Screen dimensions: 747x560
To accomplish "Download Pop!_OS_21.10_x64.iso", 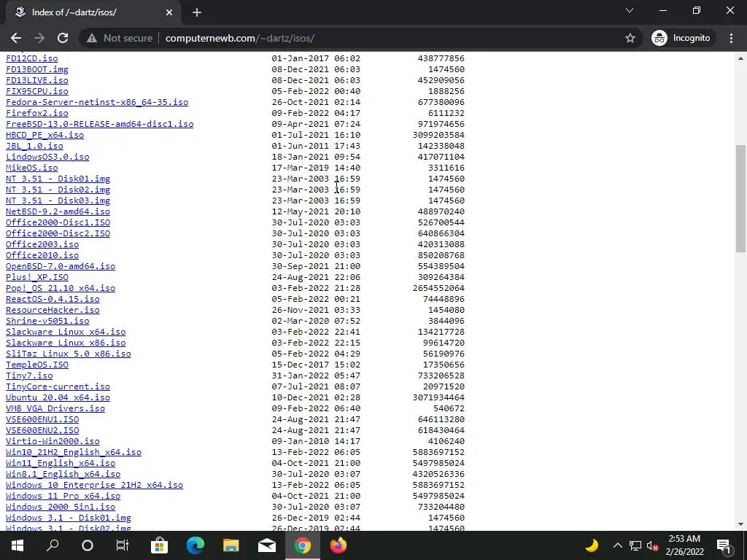I will pyautogui.click(x=61, y=288).
